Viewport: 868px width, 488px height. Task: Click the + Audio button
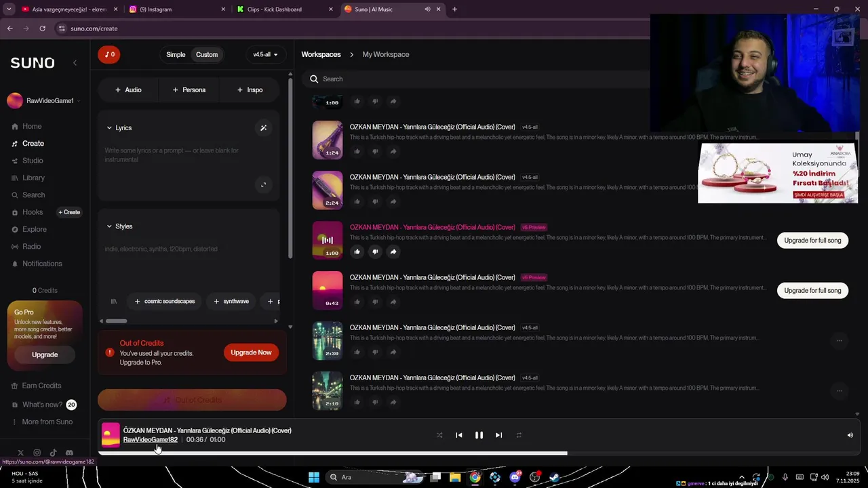[x=128, y=89]
